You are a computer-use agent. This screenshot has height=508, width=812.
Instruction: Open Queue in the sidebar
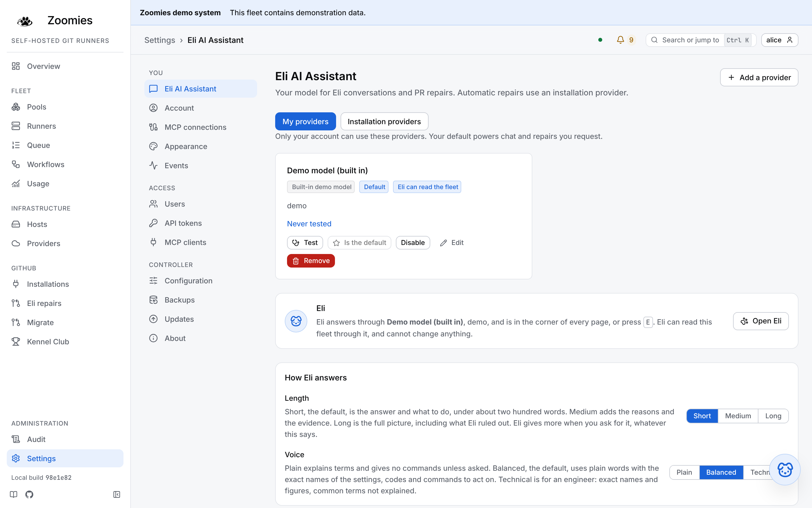tap(65, 145)
